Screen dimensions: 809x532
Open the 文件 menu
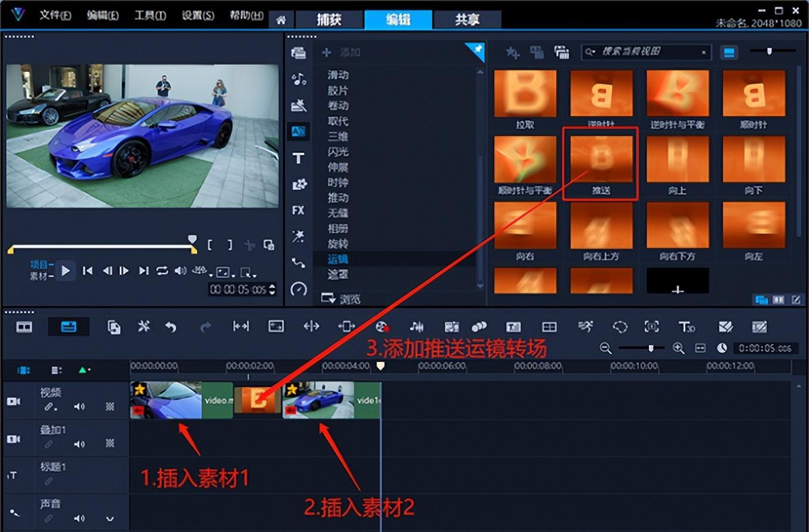[55, 16]
